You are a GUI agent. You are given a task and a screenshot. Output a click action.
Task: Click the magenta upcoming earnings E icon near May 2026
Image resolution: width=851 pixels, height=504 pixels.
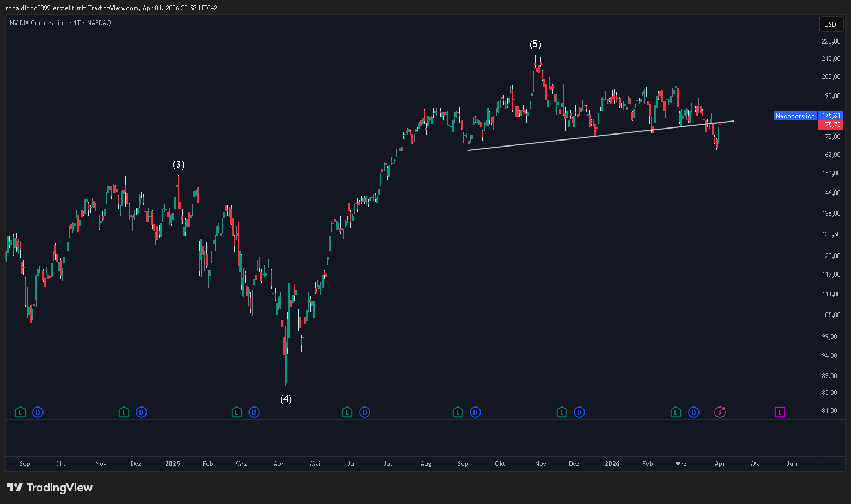coord(780,412)
